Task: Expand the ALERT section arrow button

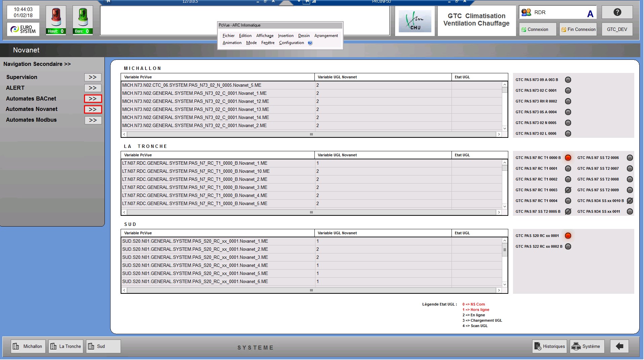Action: click(x=93, y=88)
